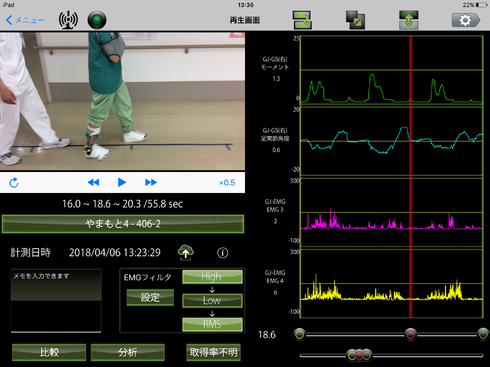Open the 比較 comparison button
The image size is (490, 367).
pyautogui.click(x=49, y=352)
